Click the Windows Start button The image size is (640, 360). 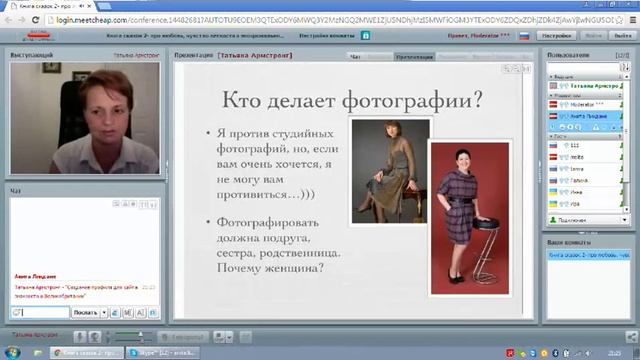pyautogui.click(x=12, y=352)
